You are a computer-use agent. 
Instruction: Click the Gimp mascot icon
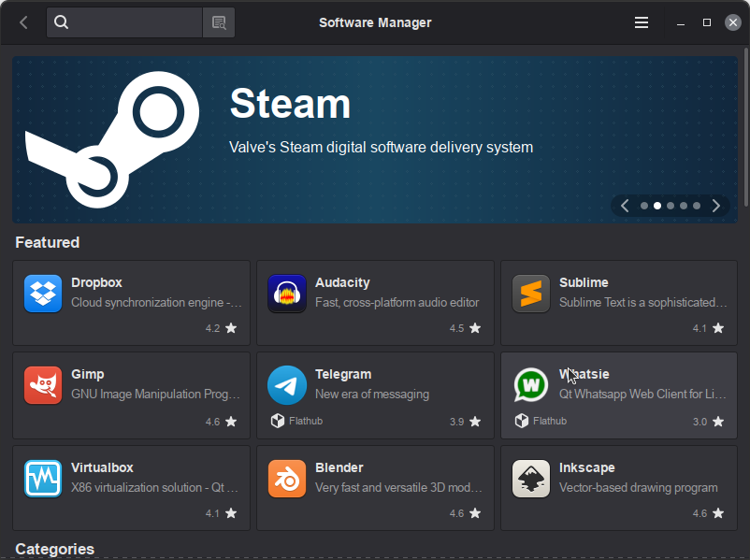point(43,385)
